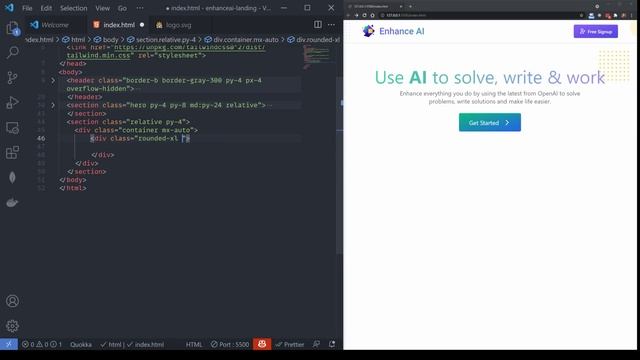640x360 pixels.
Task: Click the VS Code logo in title bar
Action: [9, 8]
